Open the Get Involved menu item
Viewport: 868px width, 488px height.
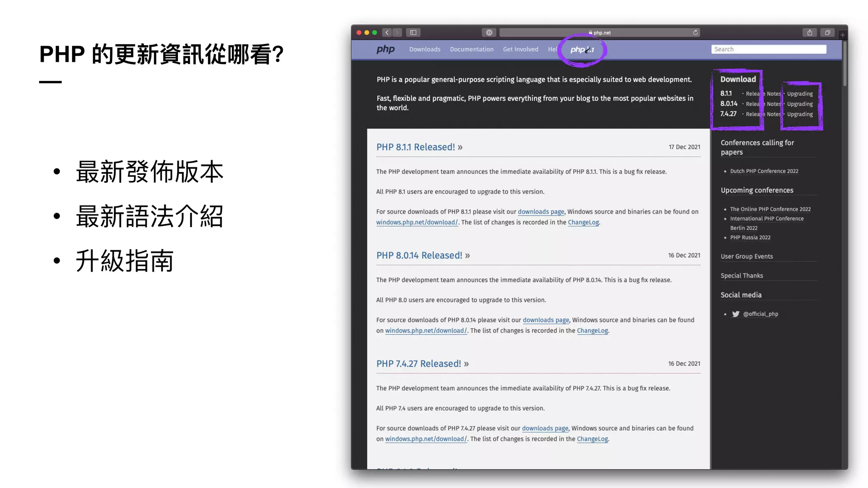pyautogui.click(x=520, y=49)
